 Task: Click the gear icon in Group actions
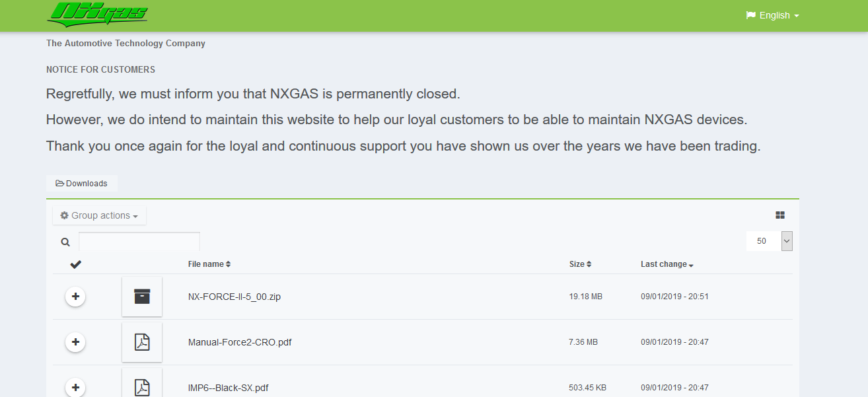pyautogui.click(x=64, y=215)
